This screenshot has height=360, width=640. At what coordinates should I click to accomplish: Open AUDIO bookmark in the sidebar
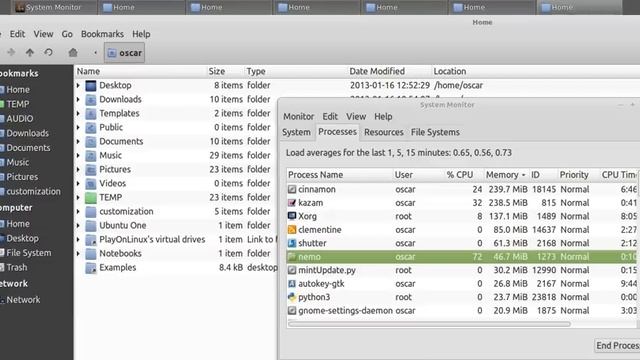(x=17, y=119)
